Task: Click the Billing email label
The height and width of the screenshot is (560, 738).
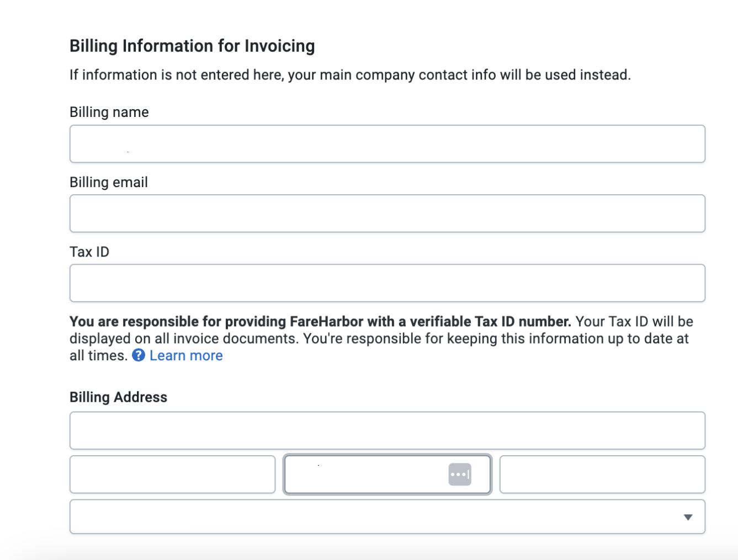Action: (108, 182)
